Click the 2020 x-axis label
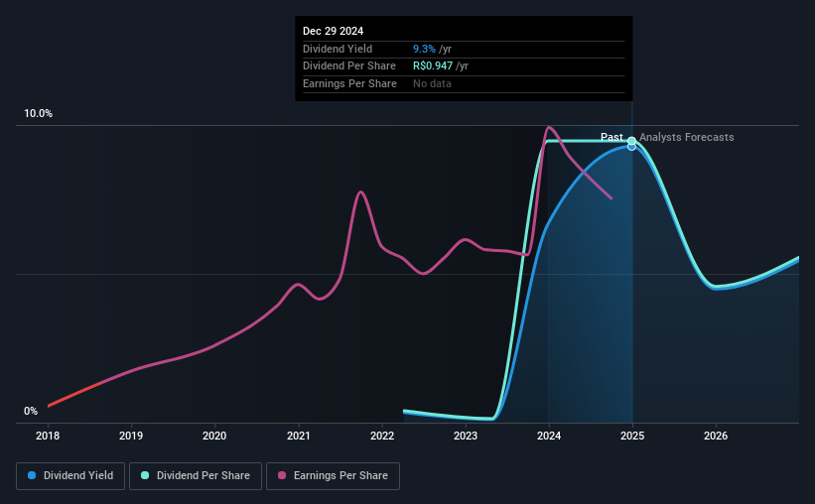This screenshot has height=504, width=815. tap(214, 436)
